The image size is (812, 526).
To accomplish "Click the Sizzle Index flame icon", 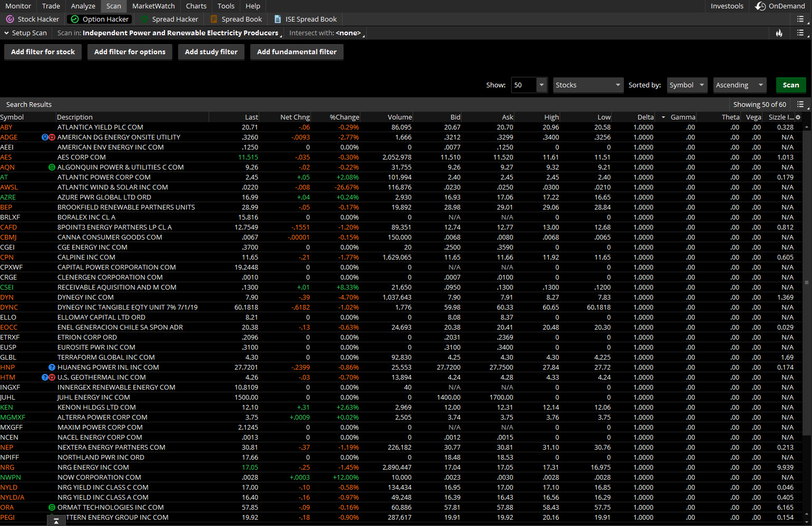I will point(779,33).
